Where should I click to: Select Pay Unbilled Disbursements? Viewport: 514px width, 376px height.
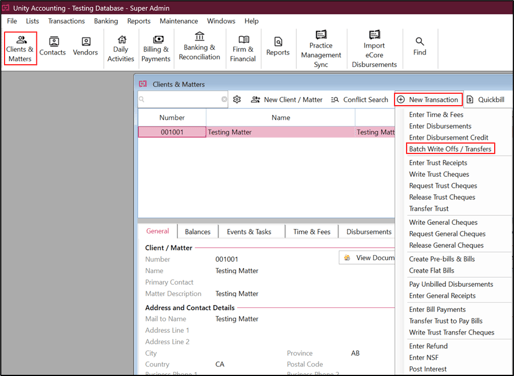[451, 284]
